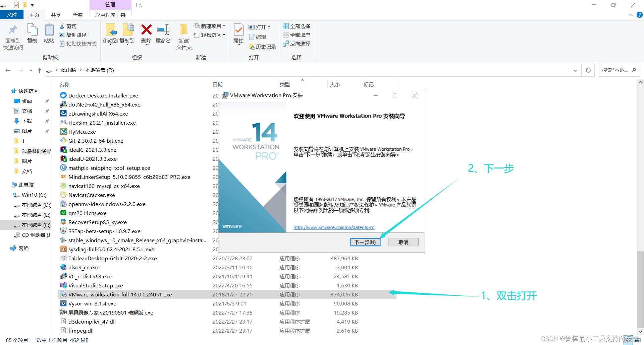Click Copy path in the ribbon
Viewport: 644px width, 345px height.
pyautogui.click(x=73, y=35)
